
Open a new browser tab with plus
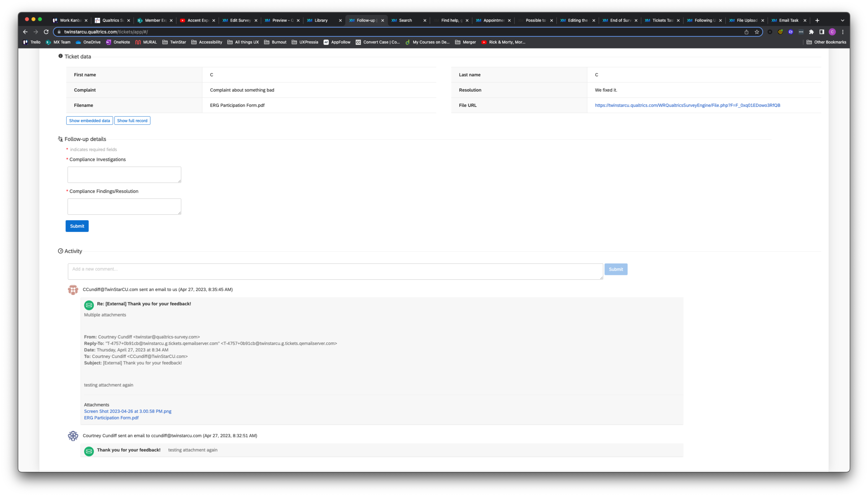click(x=817, y=20)
